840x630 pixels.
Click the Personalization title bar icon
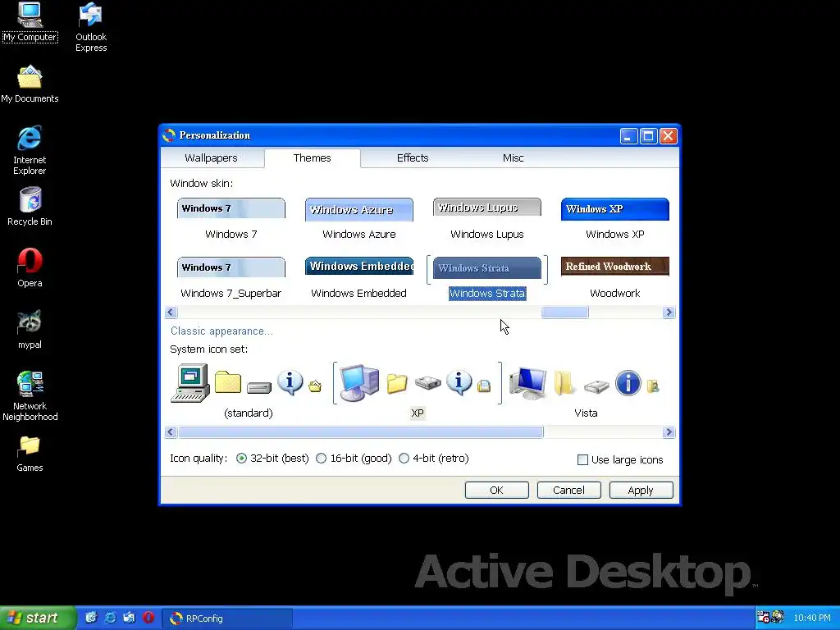coord(169,135)
